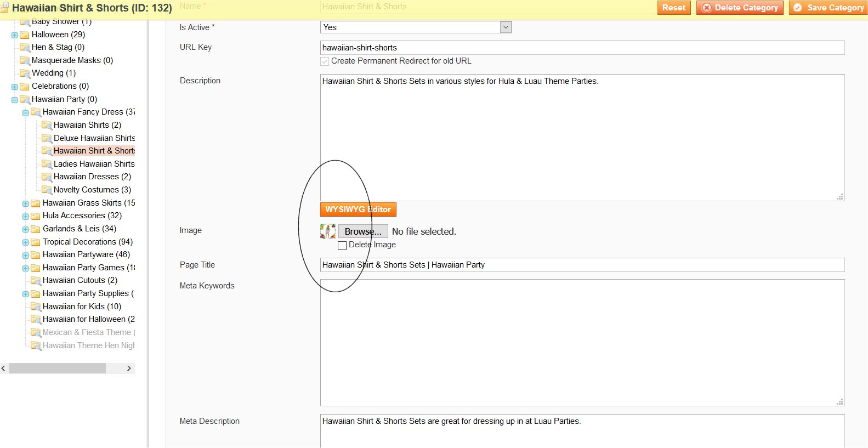
Task: Click the Halloween category folder icon
Action: click(x=25, y=35)
